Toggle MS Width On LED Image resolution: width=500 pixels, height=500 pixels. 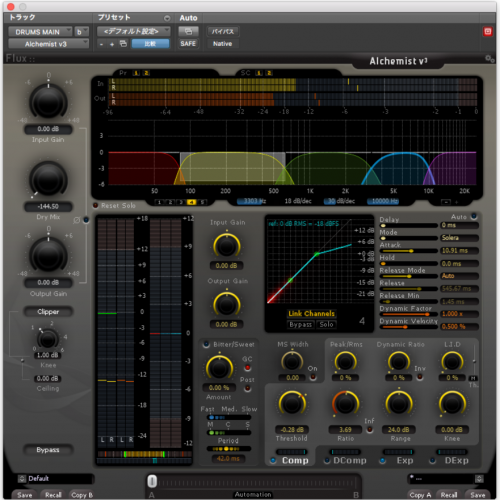[x=313, y=377]
